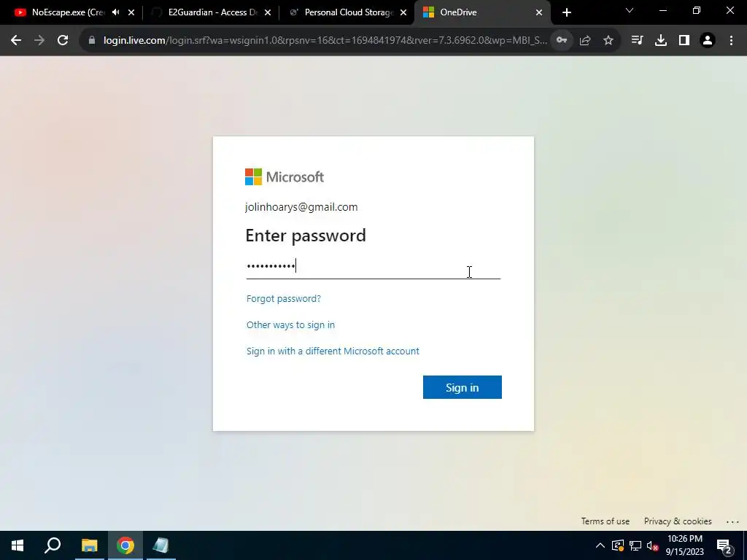Click Chrome icon in taskbar

click(x=125, y=545)
